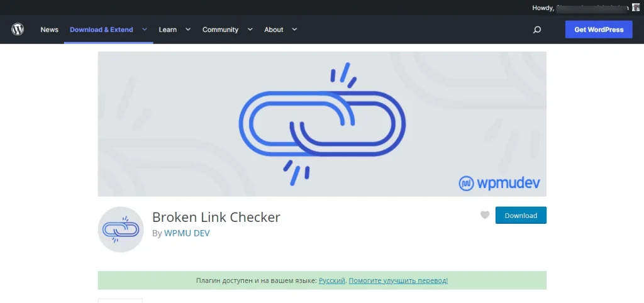Click the chain link banner image
Screen dimensions: 644x303
pyautogui.click(x=322, y=124)
